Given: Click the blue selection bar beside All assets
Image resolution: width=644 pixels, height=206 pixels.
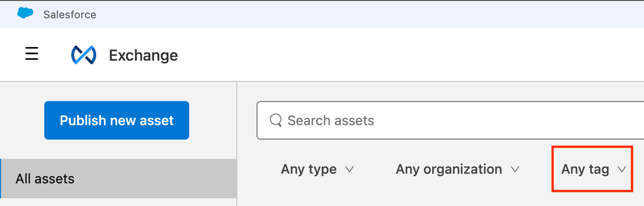Looking at the screenshot, I should 1,179.
